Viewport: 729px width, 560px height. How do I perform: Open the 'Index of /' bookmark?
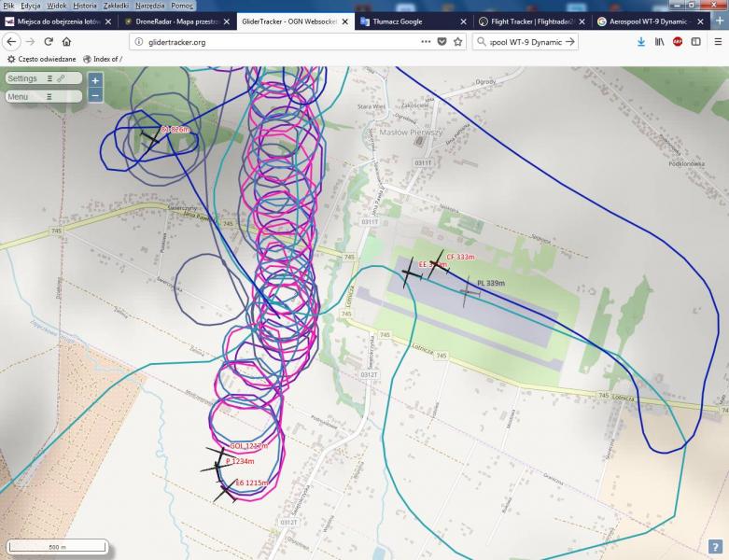tap(103, 59)
